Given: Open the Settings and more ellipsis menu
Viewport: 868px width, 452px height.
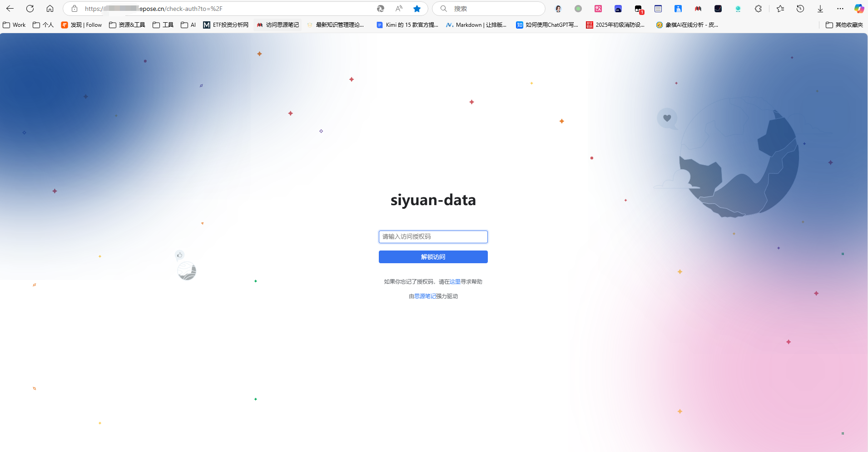Looking at the screenshot, I should click(840, 9).
